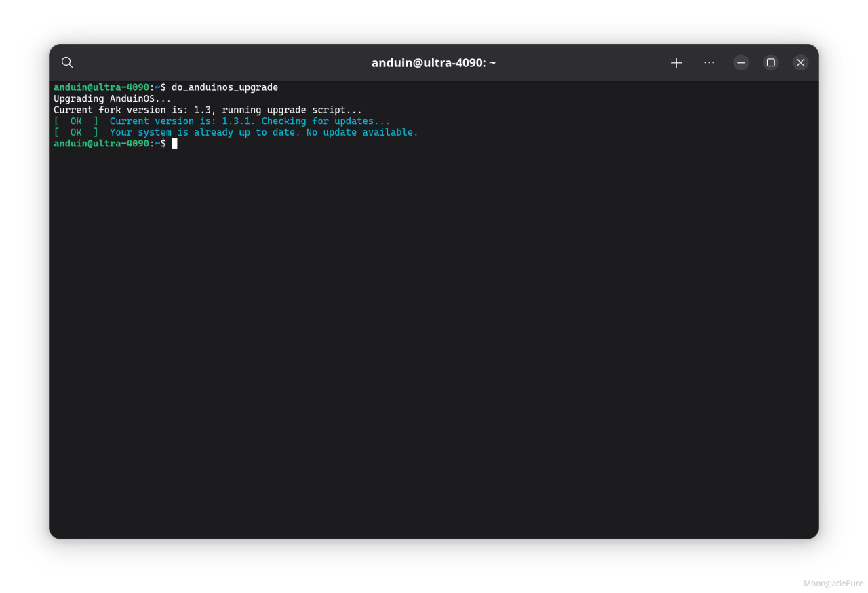Close the terminal window

[x=800, y=62]
